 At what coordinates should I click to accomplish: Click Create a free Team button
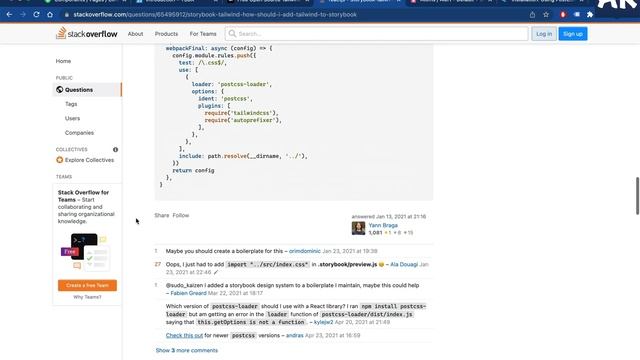(x=87, y=285)
